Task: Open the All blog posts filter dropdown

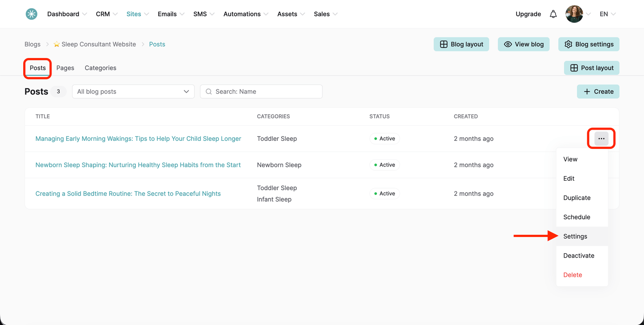Action: point(133,91)
